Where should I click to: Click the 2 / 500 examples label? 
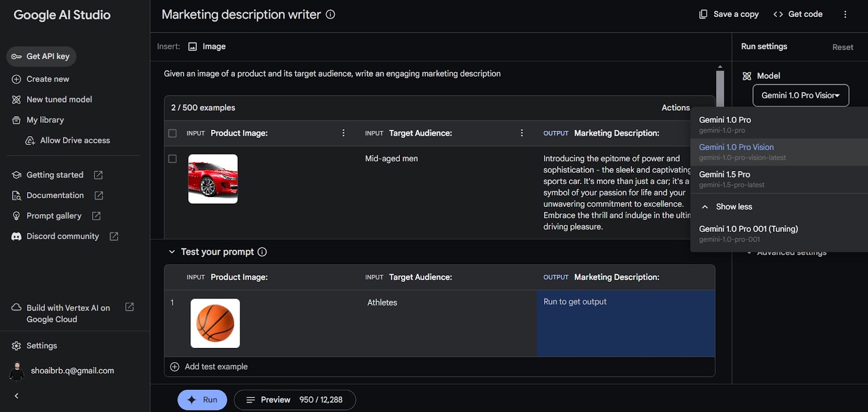click(x=203, y=108)
